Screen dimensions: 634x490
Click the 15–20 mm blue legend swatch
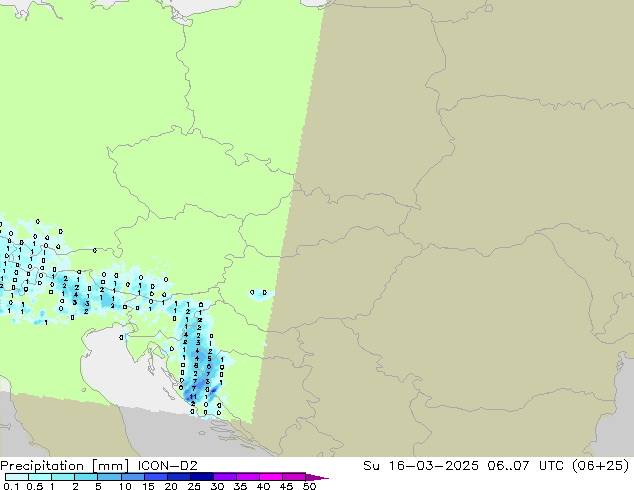(x=155, y=477)
